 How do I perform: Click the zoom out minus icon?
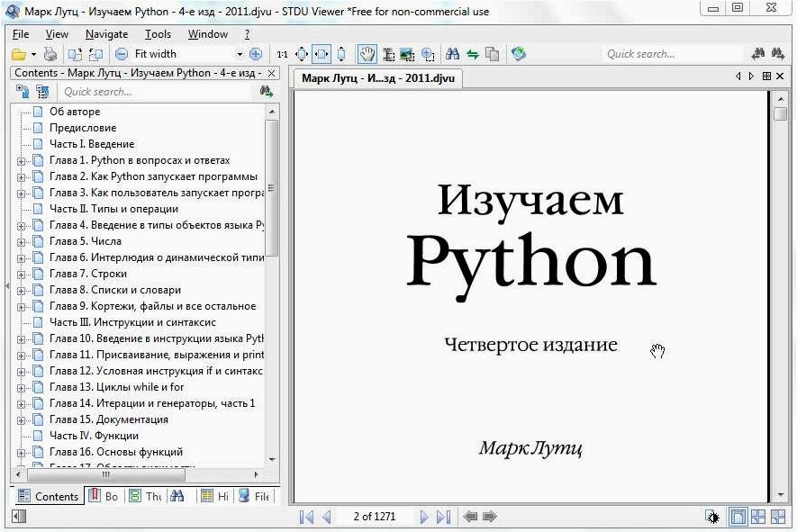(x=122, y=54)
